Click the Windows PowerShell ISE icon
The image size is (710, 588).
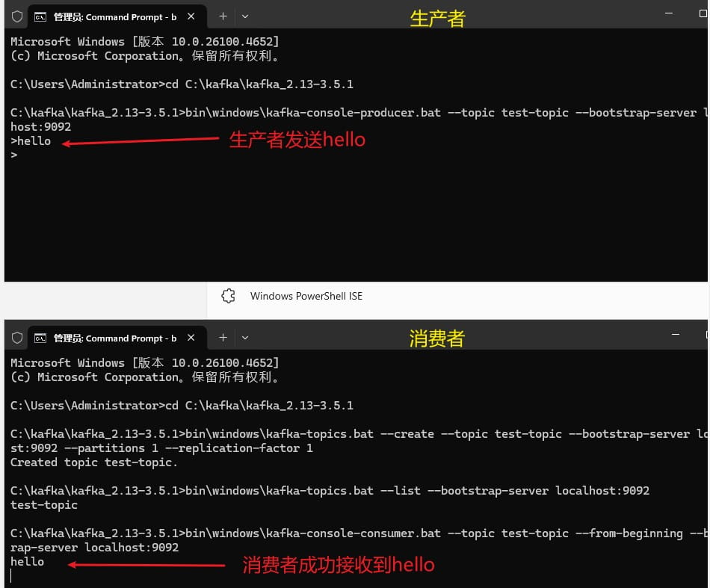tap(228, 296)
